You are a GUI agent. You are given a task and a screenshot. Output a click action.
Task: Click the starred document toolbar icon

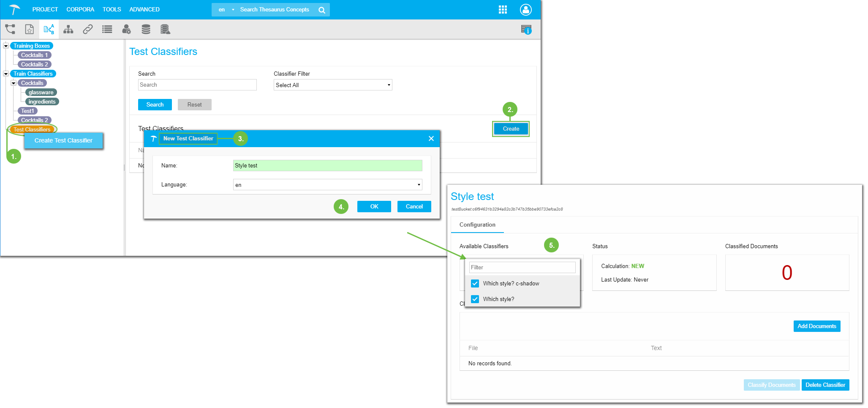click(29, 29)
